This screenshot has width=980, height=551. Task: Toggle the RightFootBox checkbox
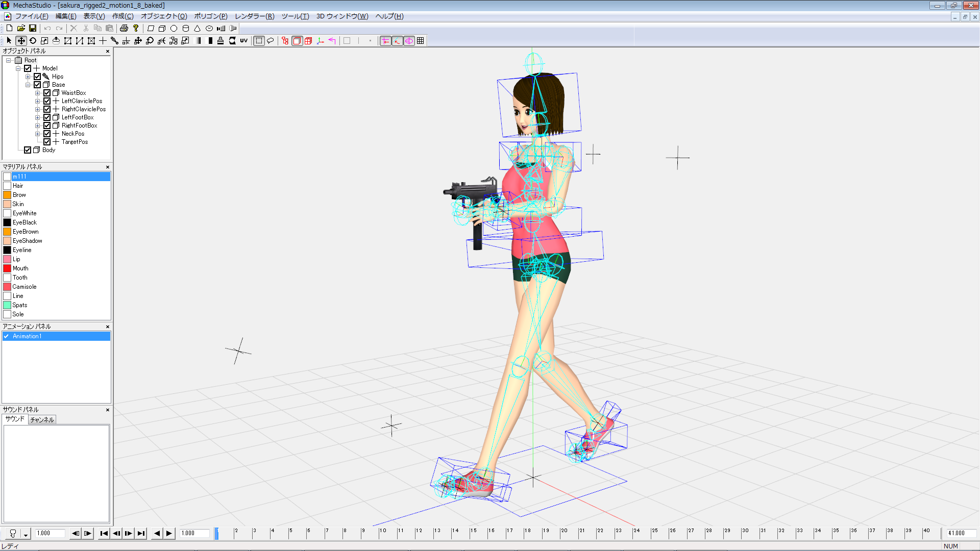point(47,126)
